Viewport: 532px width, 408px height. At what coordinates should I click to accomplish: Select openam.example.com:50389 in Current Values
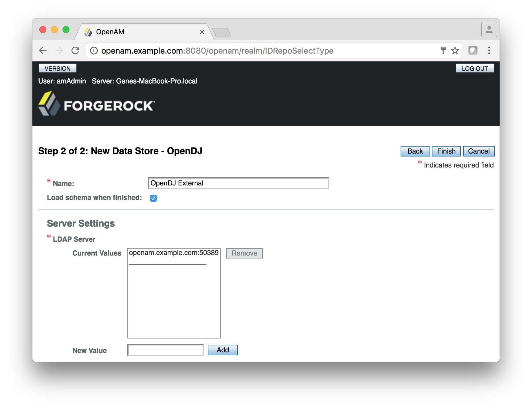[x=174, y=253]
